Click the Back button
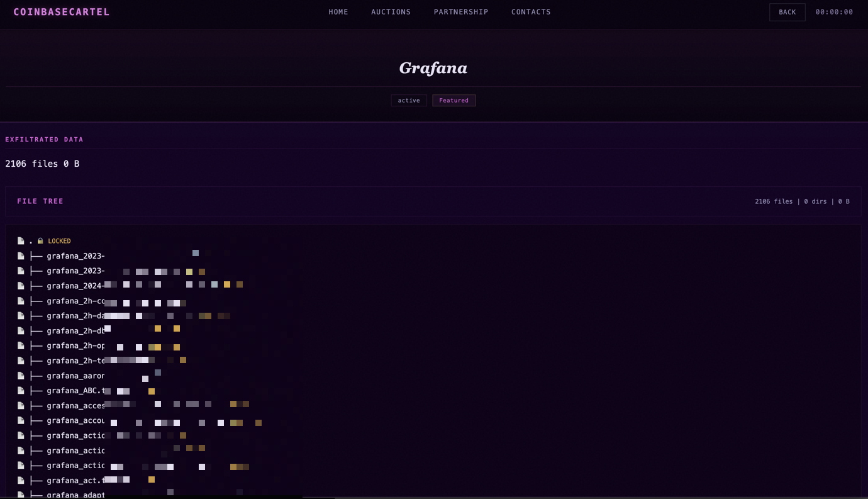868x499 pixels. (x=787, y=12)
